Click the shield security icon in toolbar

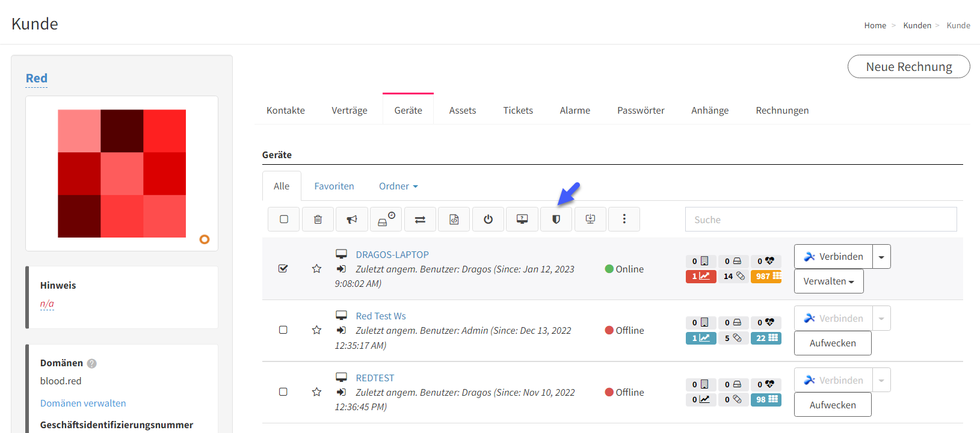click(556, 220)
